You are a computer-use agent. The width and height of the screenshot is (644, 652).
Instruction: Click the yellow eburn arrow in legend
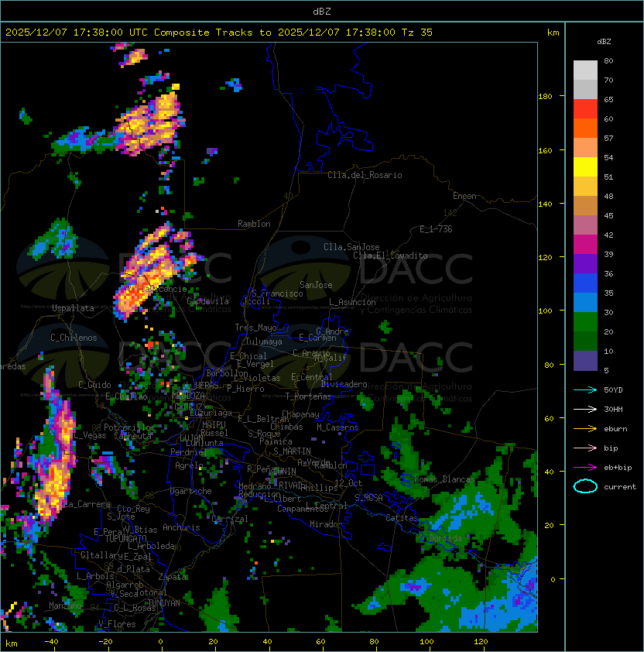(x=585, y=429)
